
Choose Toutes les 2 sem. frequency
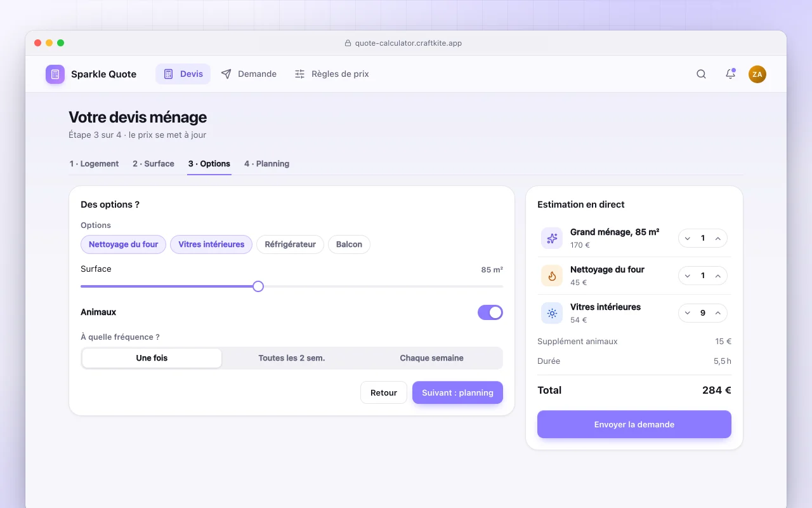pyautogui.click(x=292, y=358)
